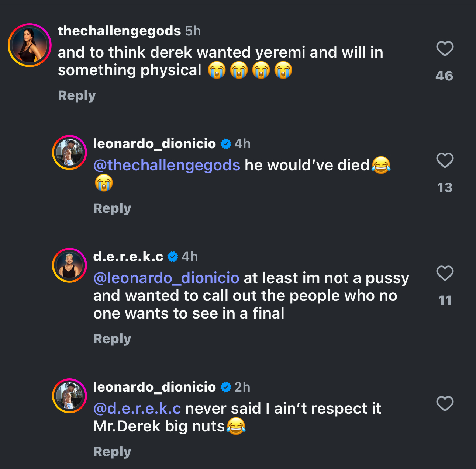Reply to d.e.r.e.k.c's comment

[112, 339]
